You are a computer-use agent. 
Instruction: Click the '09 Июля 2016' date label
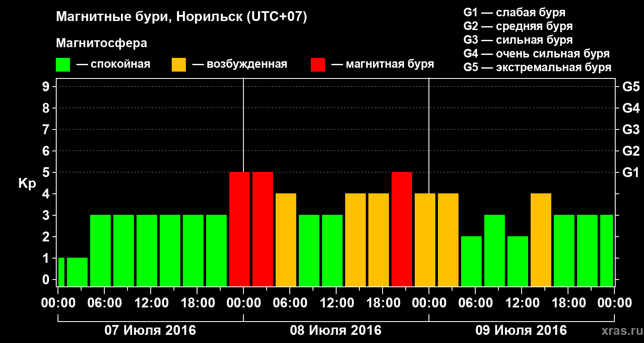(x=521, y=331)
